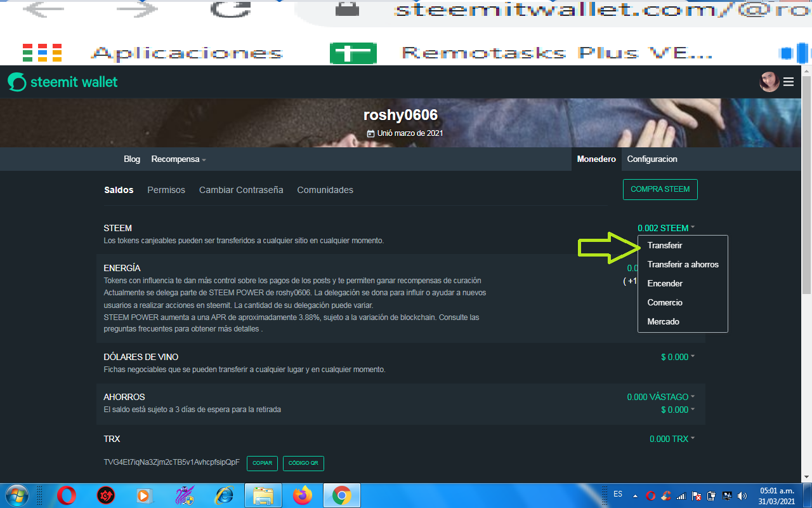This screenshot has width=812, height=508.
Task: Open the Aplicaciones apps grid icon
Action: (42, 53)
